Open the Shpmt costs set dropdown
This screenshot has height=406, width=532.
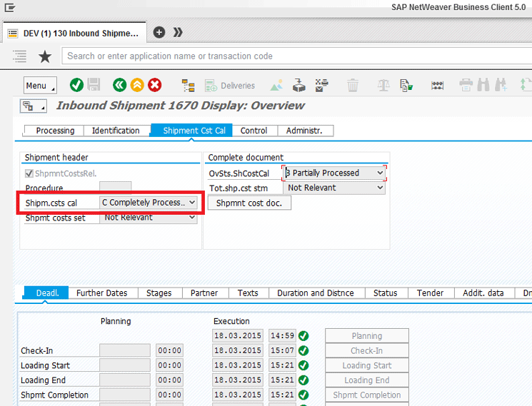tap(149, 218)
